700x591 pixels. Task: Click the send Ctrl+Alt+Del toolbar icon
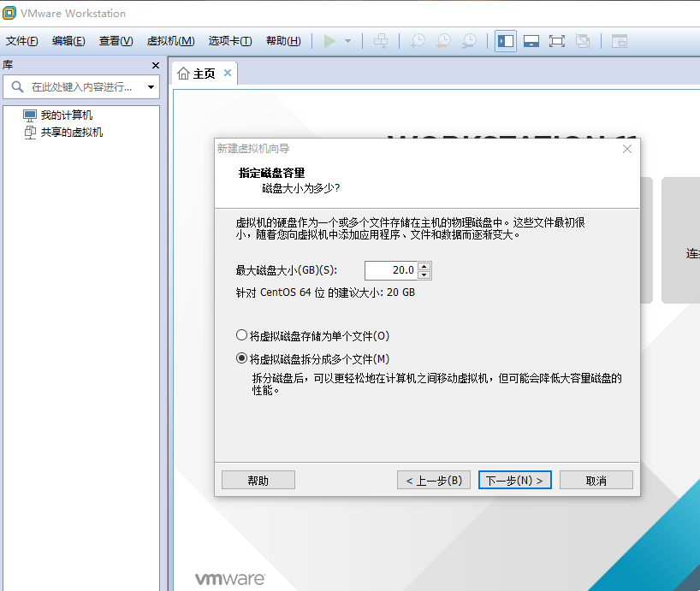pos(381,42)
